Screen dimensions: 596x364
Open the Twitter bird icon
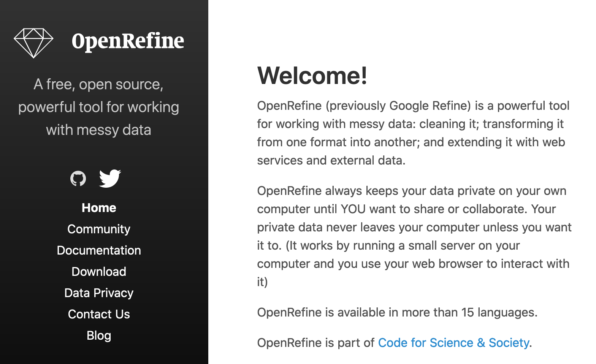coord(110,178)
